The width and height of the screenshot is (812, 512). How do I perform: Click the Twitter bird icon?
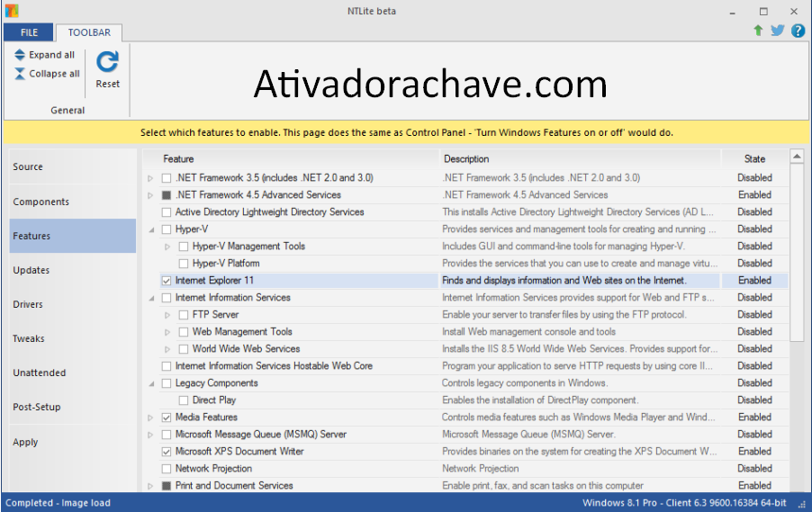pyautogui.click(x=777, y=31)
